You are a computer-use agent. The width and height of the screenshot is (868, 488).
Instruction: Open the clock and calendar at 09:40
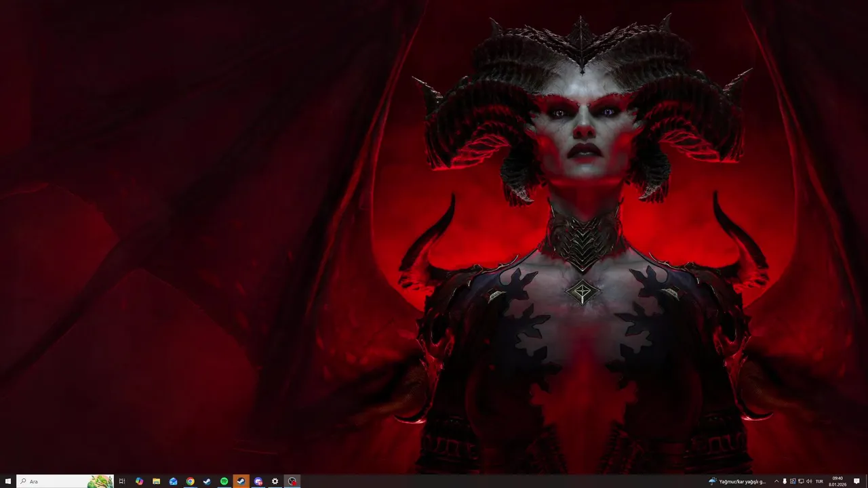pyautogui.click(x=837, y=481)
